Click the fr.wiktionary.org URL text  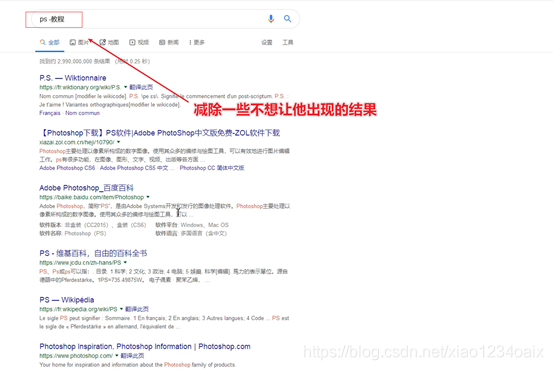[x=80, y=87]
